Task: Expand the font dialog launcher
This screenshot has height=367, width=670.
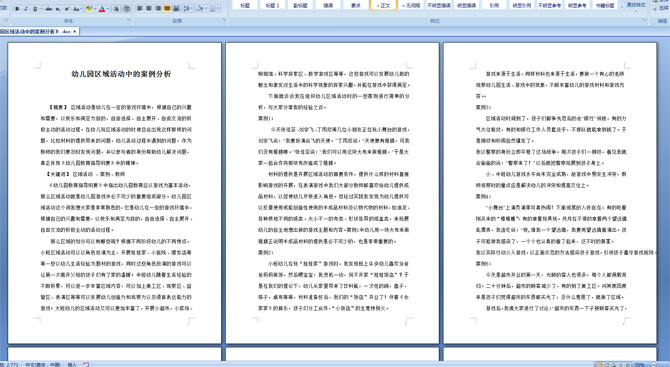Action: (129, 21)
